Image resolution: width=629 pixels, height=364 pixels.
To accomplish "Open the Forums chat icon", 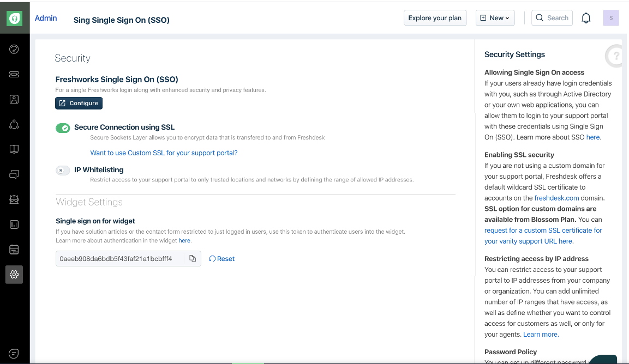I will coord(14,174).
